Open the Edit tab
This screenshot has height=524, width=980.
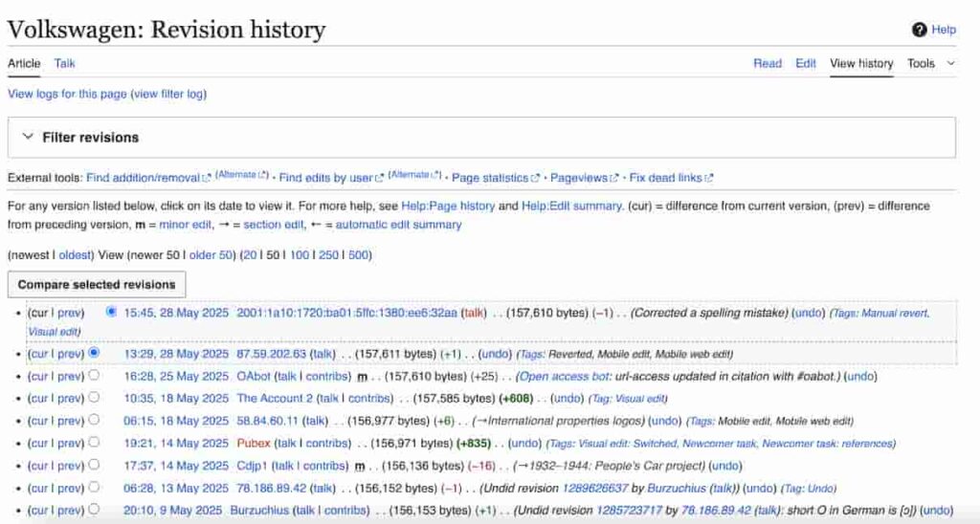click(x=806, y=63)
